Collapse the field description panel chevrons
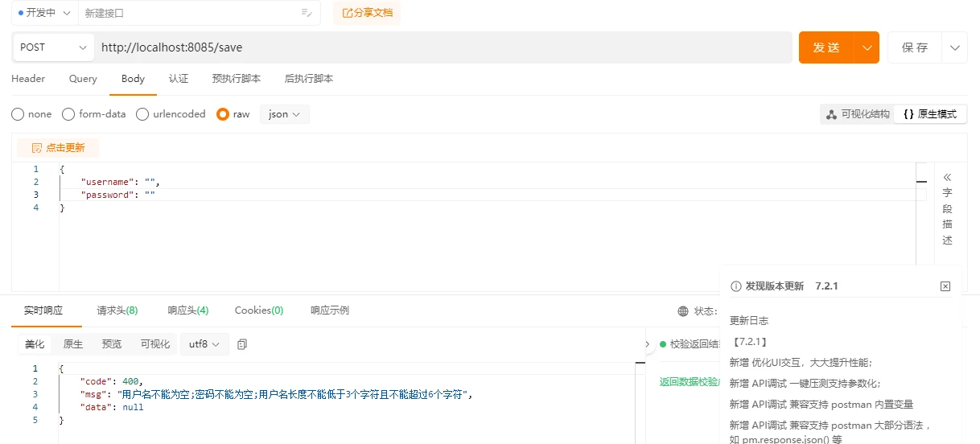Viewport: 980px width, 444px height. tap(947, 177)
